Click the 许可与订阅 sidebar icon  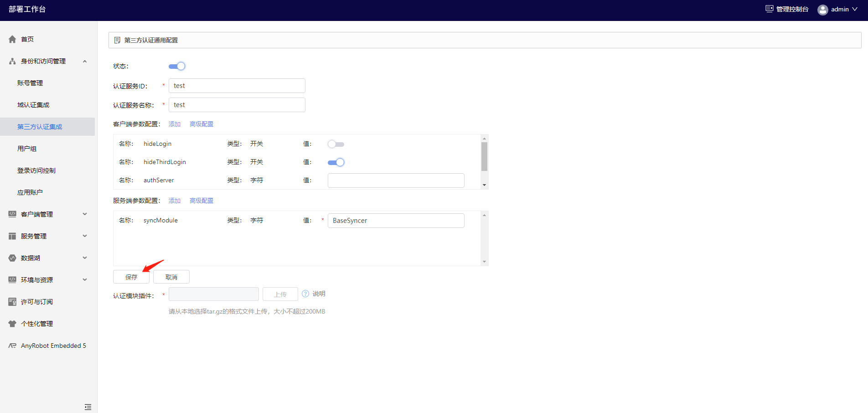[x=12, y=302]
